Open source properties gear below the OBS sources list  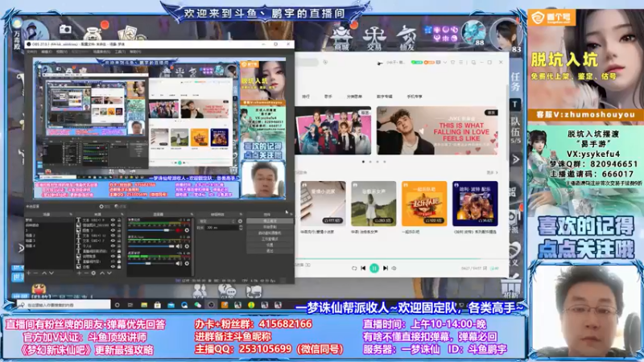(93, 273)
